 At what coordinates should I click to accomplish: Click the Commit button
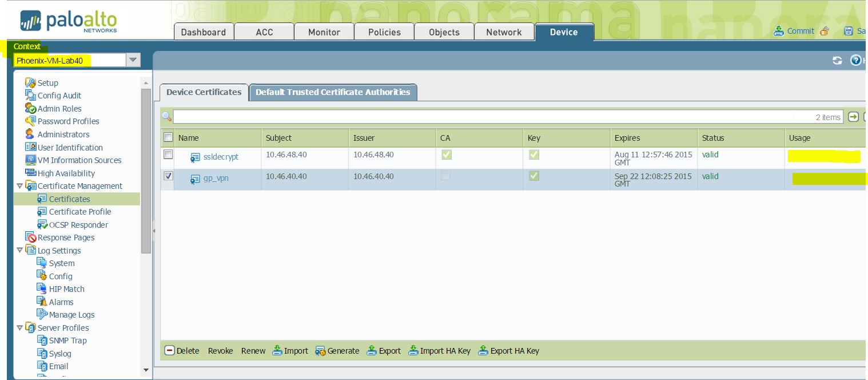[x=794, y=31]
